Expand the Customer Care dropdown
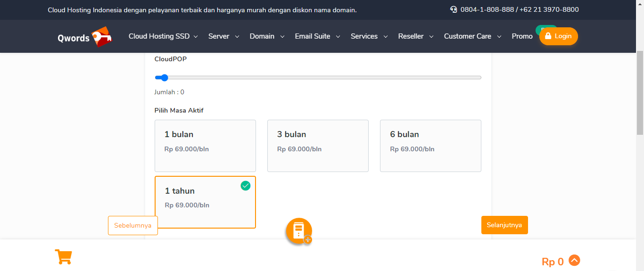Screen dimensions: 644x271 [472, 36]
